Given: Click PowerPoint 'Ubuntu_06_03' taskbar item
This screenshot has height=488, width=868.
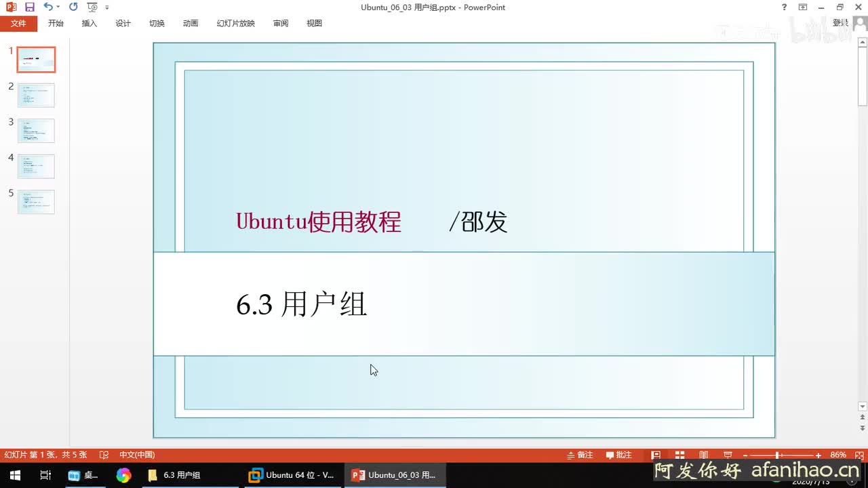Looking at the screenshot, I should pos(395,475).
